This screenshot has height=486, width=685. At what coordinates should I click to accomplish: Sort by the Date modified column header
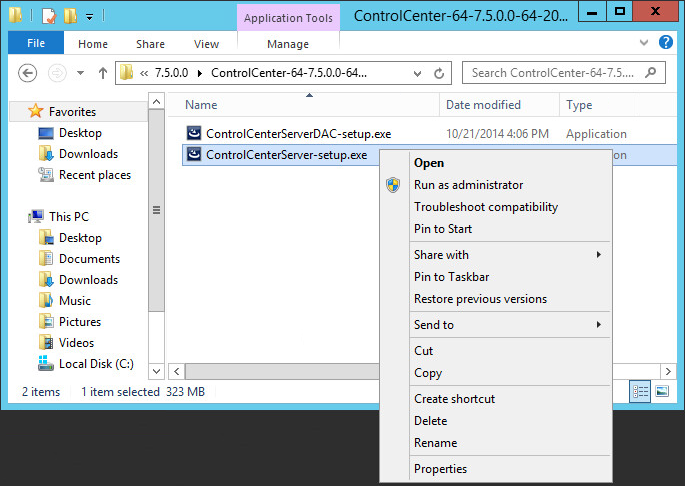pyautogui.click(x=483, y=105)
